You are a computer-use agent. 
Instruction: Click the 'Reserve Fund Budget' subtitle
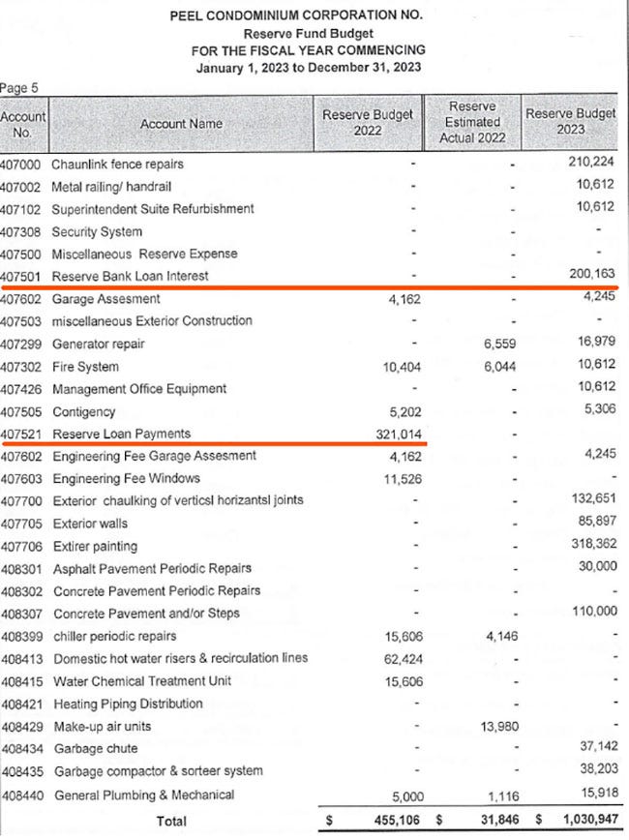[x=308, y=33]
